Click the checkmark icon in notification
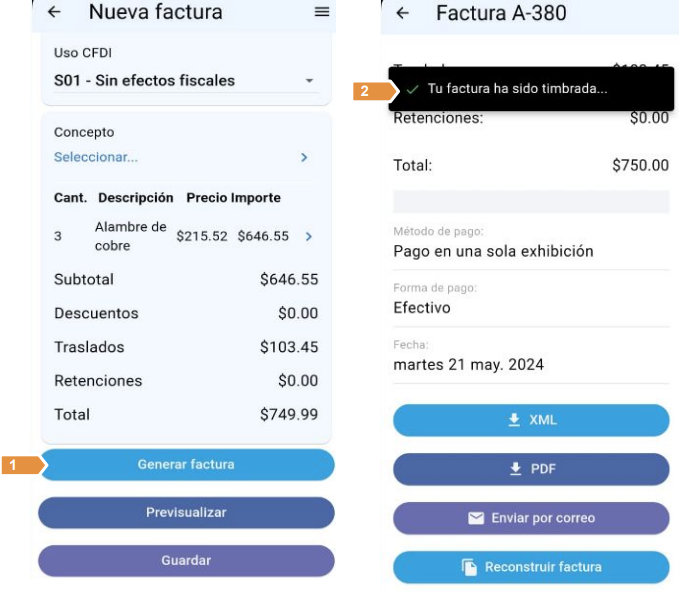 tap(412, 89)
